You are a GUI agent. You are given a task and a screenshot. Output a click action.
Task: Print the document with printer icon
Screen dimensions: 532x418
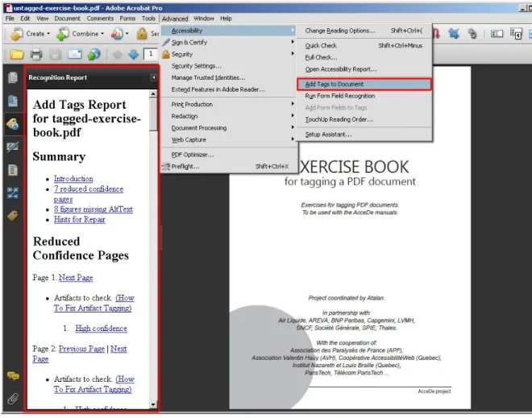[36, 54]
